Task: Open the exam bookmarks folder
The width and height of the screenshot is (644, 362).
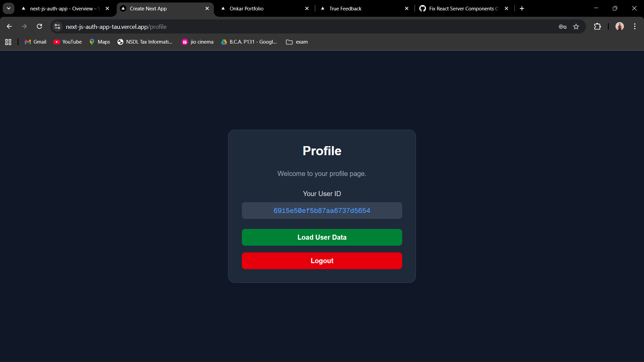Action: [297, 42]
